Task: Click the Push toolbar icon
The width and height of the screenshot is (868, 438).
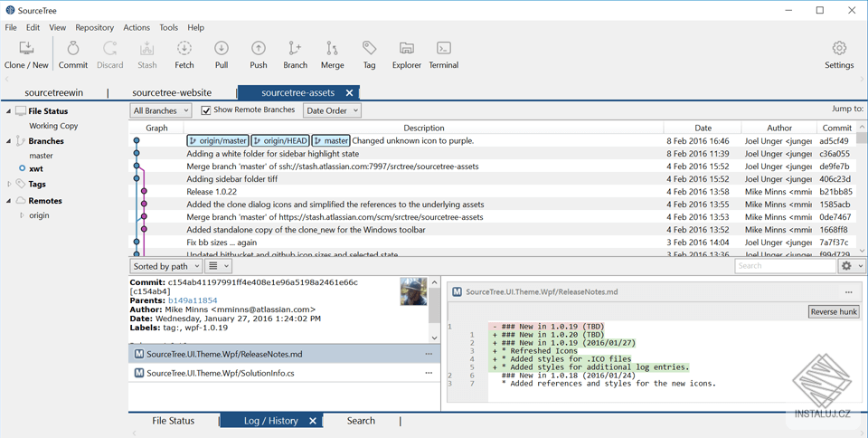Action: coord(259,49)
